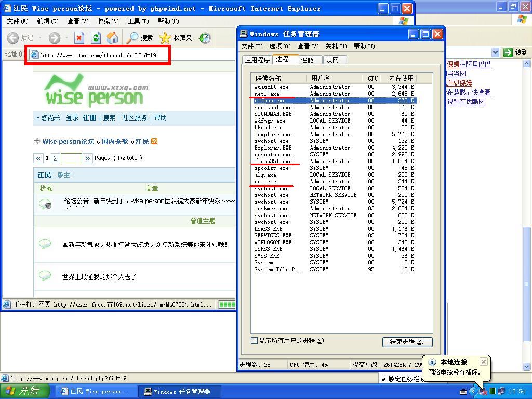Select the iexplore.exe process row
Screen dimensions: 532x399
(334, 135)
